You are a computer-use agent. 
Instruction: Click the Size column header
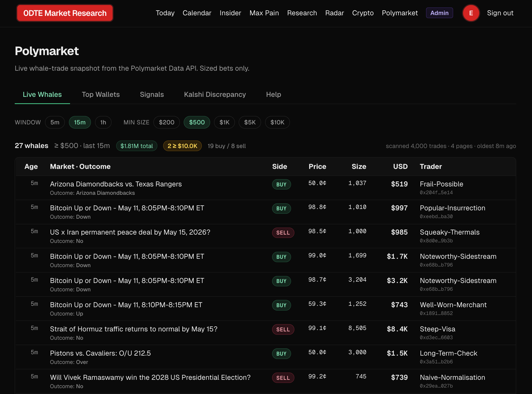[359, 166]
